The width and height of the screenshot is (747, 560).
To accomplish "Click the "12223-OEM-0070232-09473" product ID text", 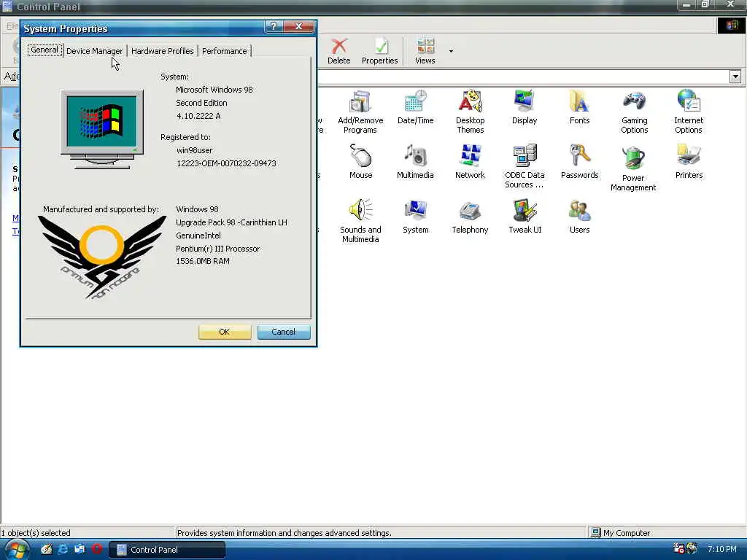I will pos(226,163).
